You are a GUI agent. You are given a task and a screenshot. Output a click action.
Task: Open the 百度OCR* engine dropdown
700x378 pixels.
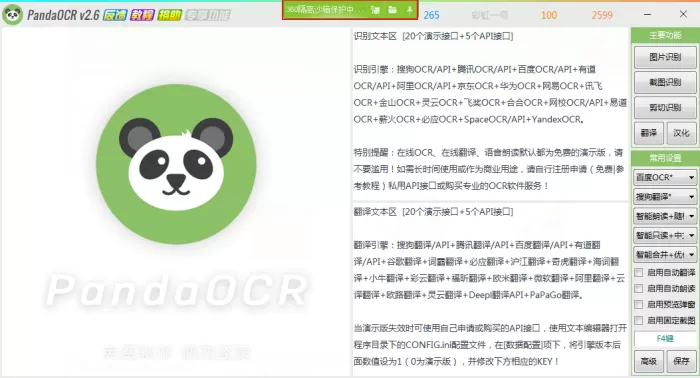pyautogui.click(x=665, y=178)
